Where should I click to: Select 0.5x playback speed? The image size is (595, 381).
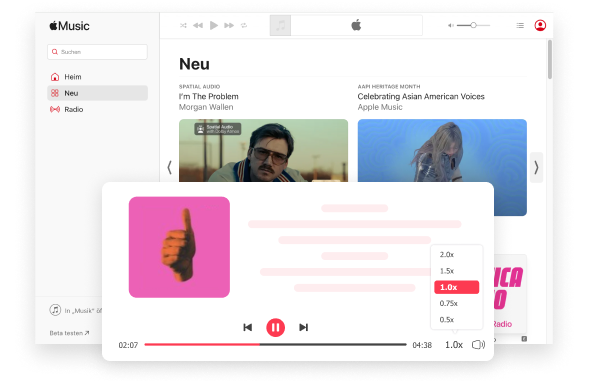(x=456, y=320)
